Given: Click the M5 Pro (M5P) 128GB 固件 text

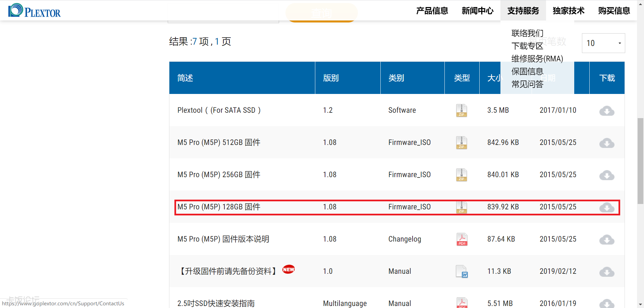Looking at the screenshot, I should (219, 207).
